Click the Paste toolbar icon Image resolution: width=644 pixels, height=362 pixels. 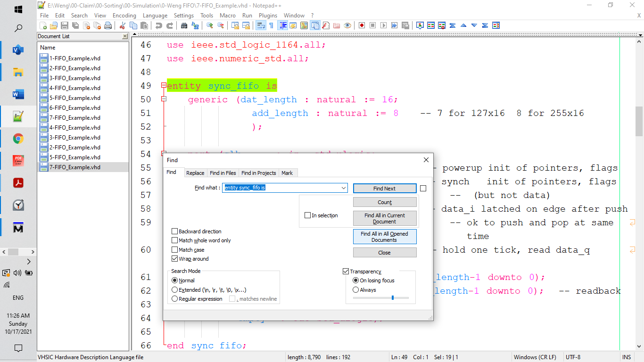(145, 25)
